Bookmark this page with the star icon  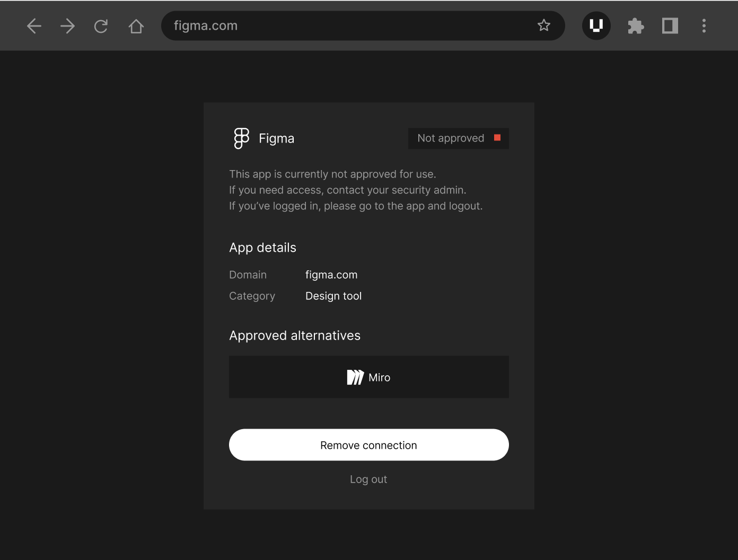click(x=544, y=25)
